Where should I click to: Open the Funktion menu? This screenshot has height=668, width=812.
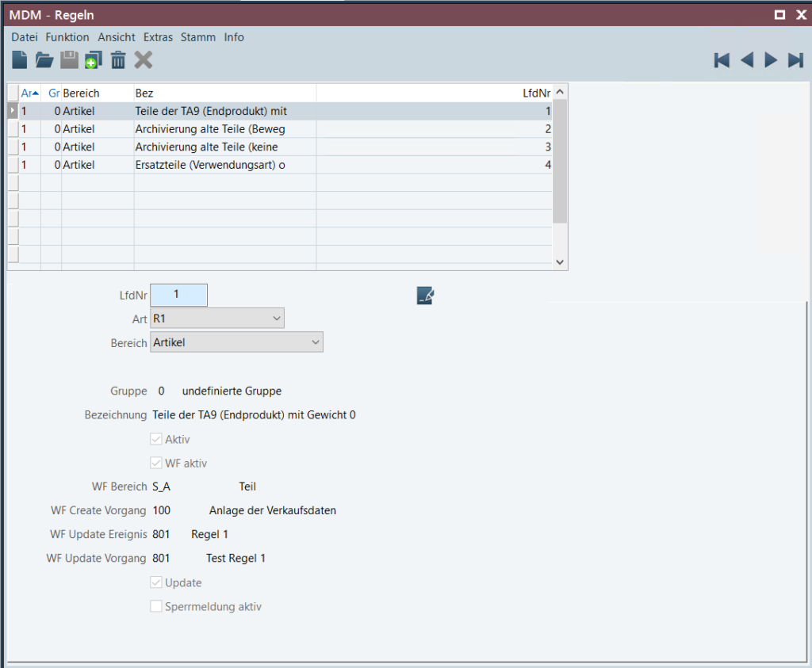(67, 37)
